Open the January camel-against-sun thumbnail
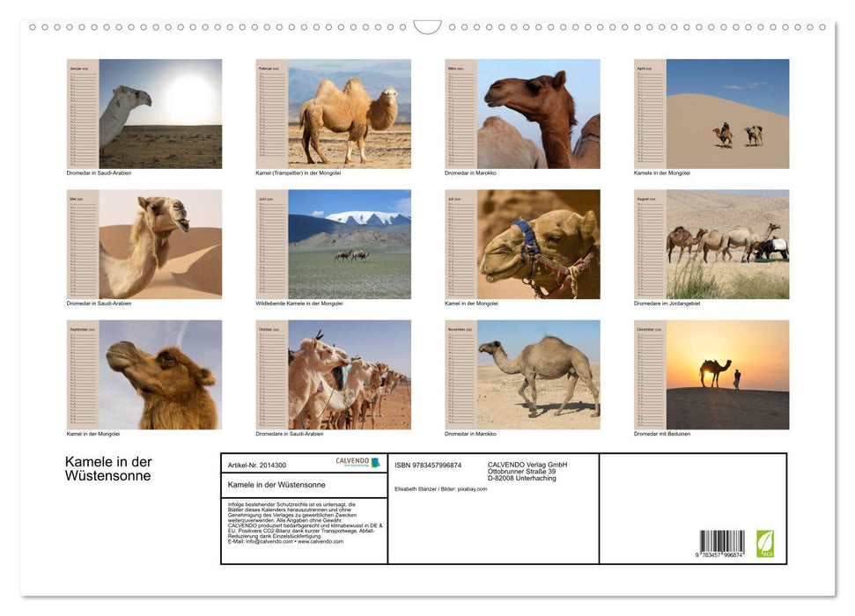This screenshot has width=855, height=616. point(159,114)
